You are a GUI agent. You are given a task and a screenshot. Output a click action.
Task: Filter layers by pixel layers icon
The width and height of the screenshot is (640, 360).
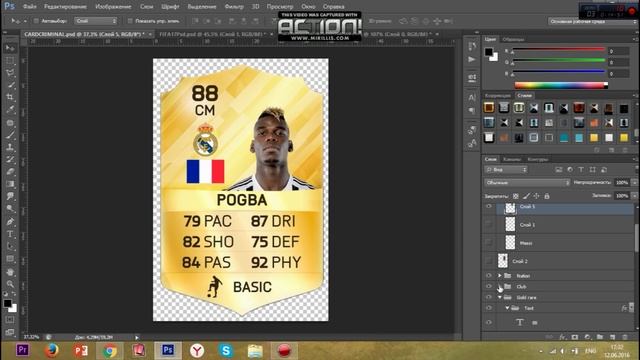click(558, 169)
